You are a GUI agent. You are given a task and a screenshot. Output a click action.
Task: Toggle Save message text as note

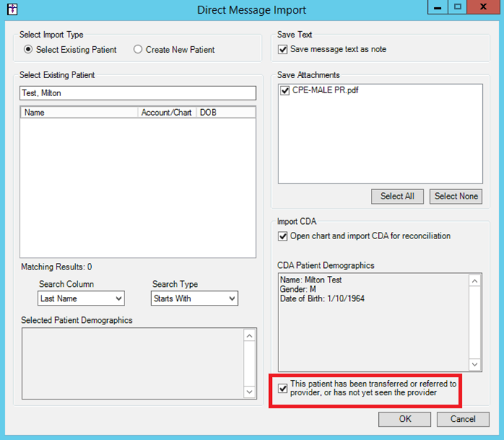(283, 50)
